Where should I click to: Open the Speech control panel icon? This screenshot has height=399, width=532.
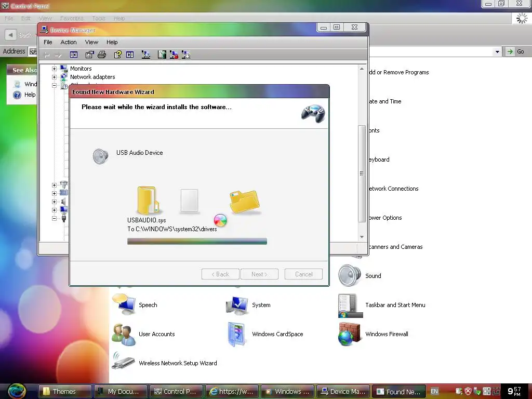tap(124, 304)
